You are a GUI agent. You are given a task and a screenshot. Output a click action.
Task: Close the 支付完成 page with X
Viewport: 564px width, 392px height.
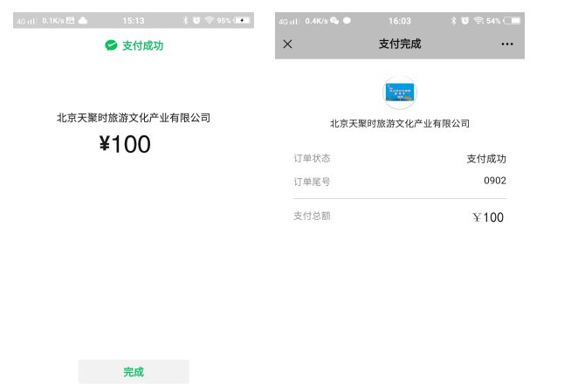(287, 44)
